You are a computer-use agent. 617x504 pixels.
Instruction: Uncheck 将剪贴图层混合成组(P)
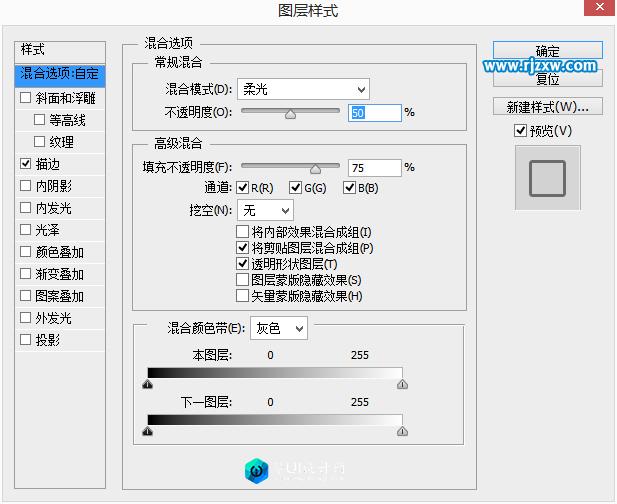[x=242, y=247]
